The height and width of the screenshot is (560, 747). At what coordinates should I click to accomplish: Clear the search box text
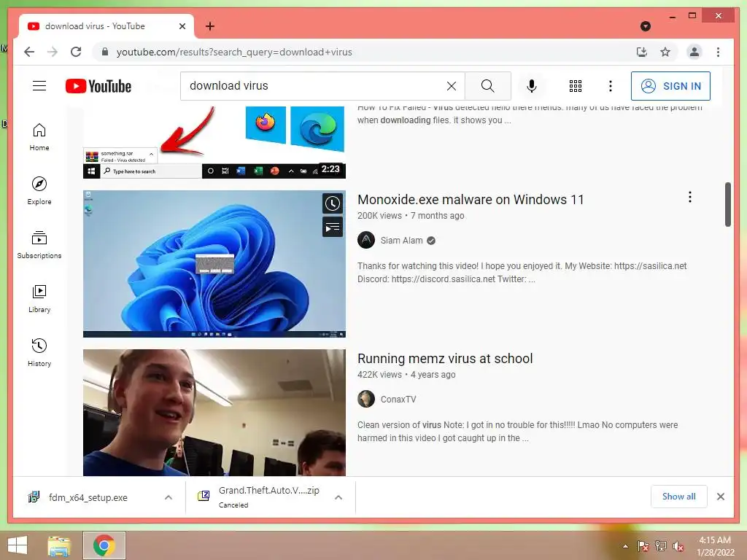tap(451, 86)
